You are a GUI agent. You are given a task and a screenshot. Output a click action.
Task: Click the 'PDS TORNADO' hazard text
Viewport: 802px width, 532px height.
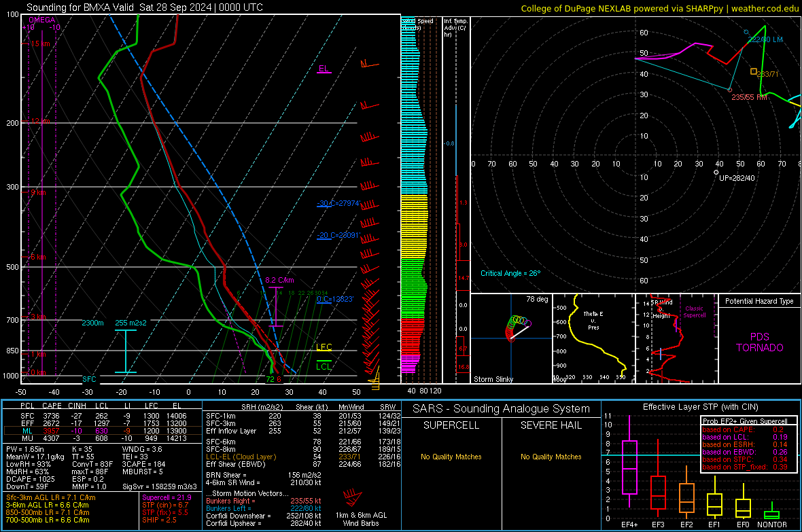point(760,342)
